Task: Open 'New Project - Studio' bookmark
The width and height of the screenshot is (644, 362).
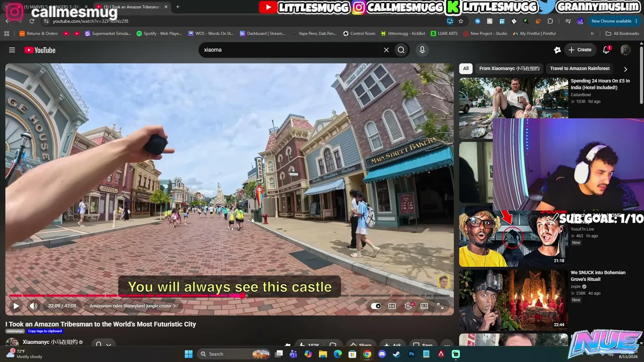Action: [x=485, y=34]
